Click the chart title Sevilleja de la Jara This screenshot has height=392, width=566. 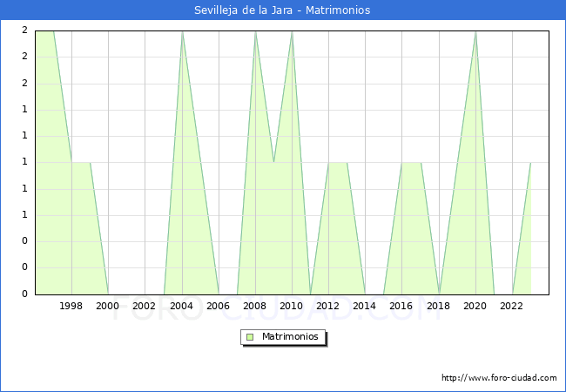(x=282, y=10)
